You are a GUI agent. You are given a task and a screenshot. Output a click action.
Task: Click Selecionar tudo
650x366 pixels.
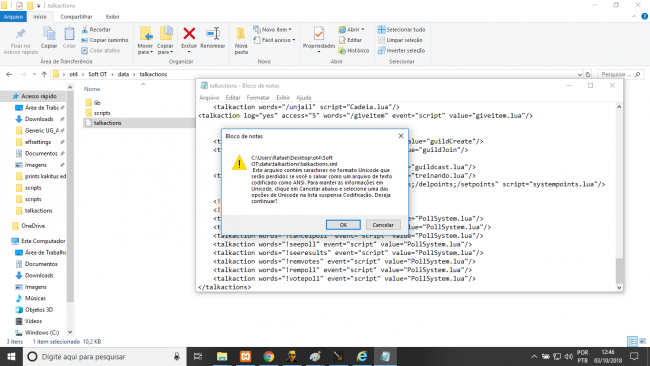click(401, 29)
